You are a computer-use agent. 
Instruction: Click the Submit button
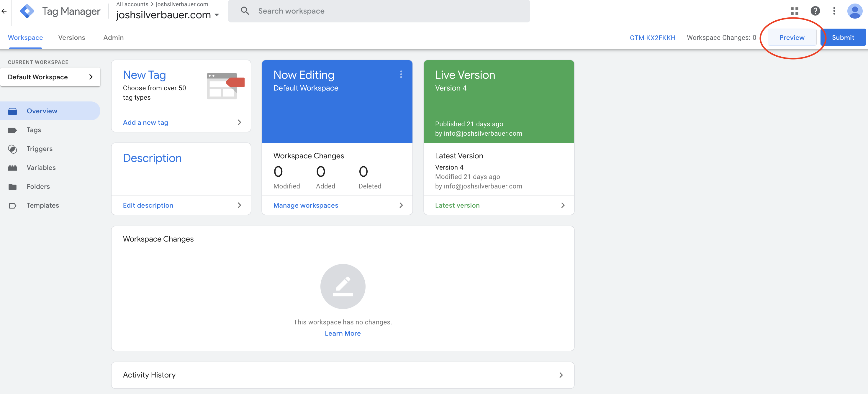point(844,37)
